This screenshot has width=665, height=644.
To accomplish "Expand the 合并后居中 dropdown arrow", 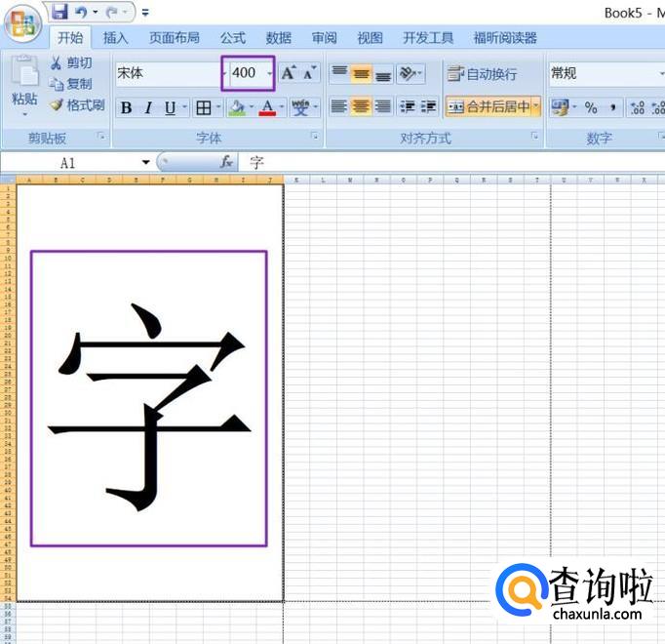I will point(535,106).
